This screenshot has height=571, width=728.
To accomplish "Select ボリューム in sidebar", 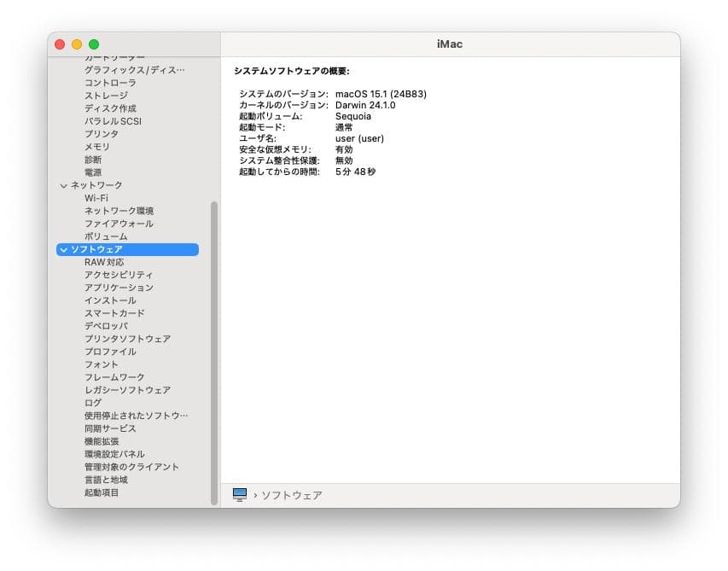I will [106, 236].
